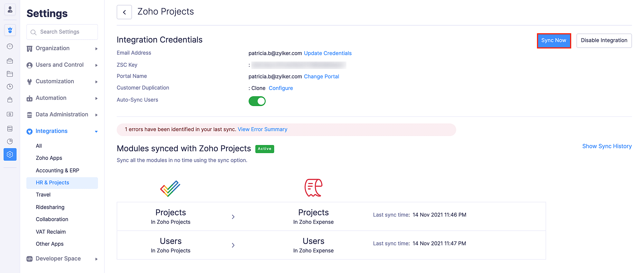Click the dashboard gauge icon in left rail
Screen dimensions: 644x273
10,46
